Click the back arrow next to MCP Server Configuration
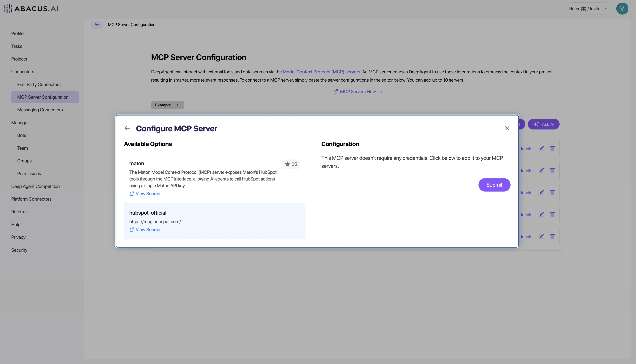Screen dimensions: 636x364 pyautogui.click(x=97, y=24)
